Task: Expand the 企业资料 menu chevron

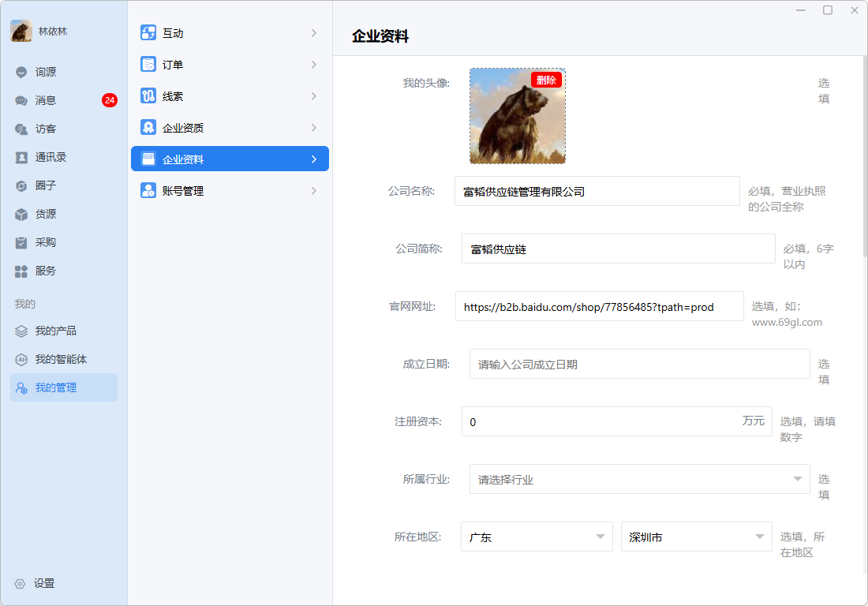Action: click(x=314, y=159)
